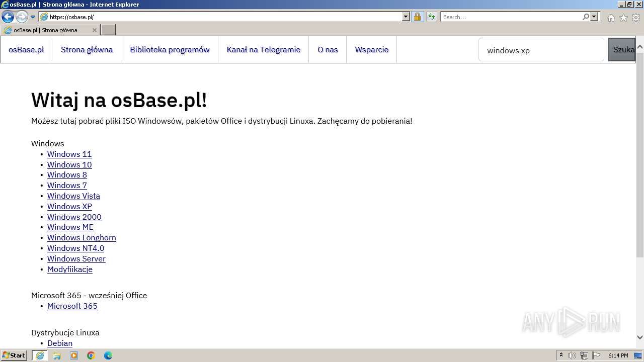Open the Modyfiikacje link
The height and width of the screenshot is (362, 644).
(70, 269)
